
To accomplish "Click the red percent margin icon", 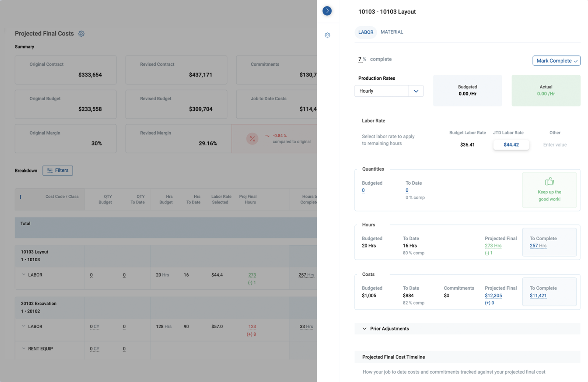I will click(252, 139).
